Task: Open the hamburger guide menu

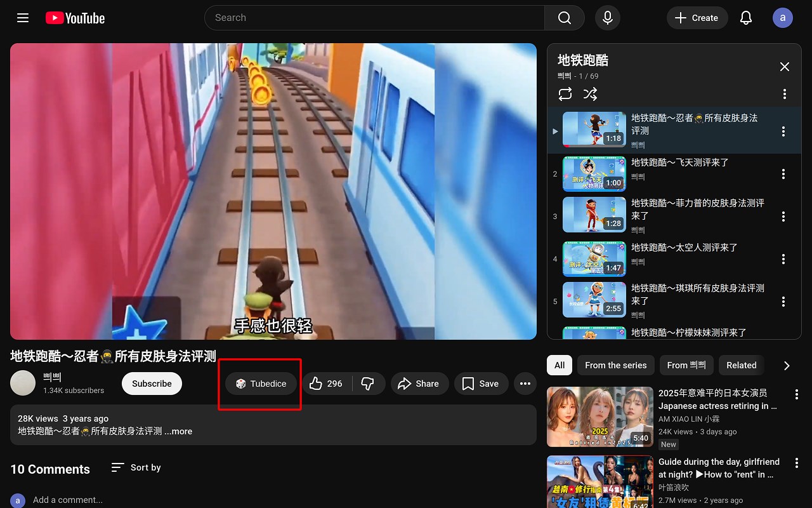Action: tap(23, 18)
